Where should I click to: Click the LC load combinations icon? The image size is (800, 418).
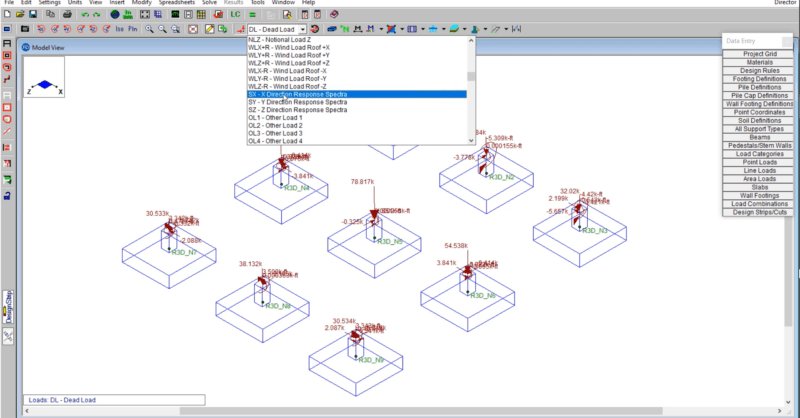pos(235,15)
